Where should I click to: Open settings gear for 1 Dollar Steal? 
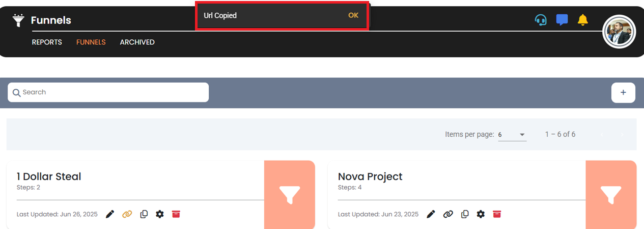(x=160, y=214)
